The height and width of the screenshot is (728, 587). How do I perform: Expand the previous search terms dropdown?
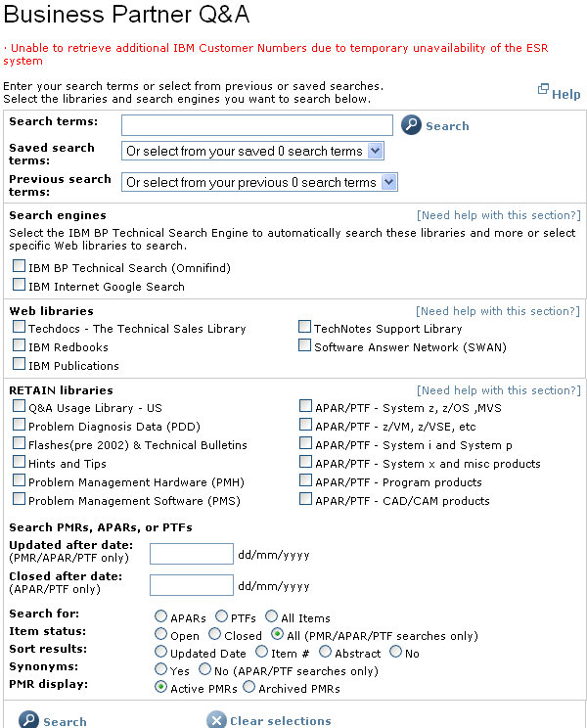point(259,182)
